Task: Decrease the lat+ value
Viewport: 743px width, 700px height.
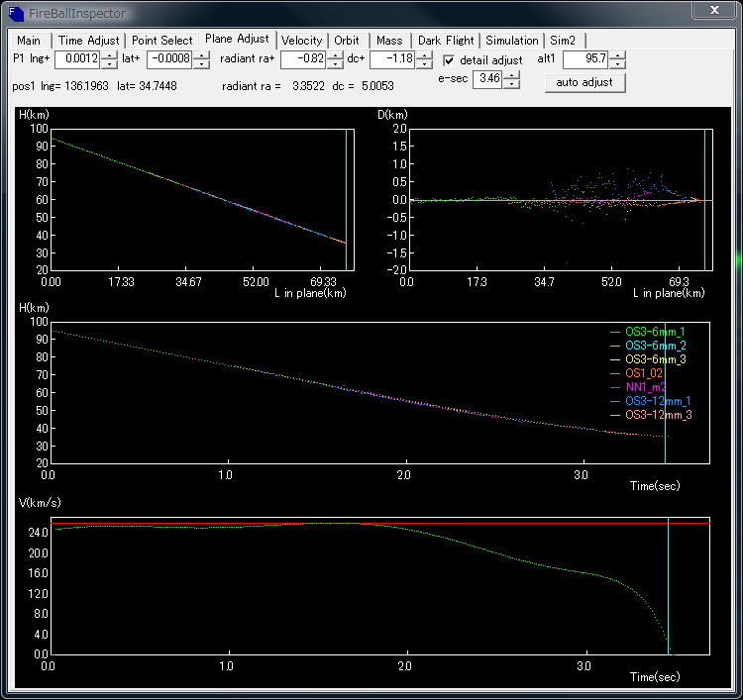Action: [202, 64]
